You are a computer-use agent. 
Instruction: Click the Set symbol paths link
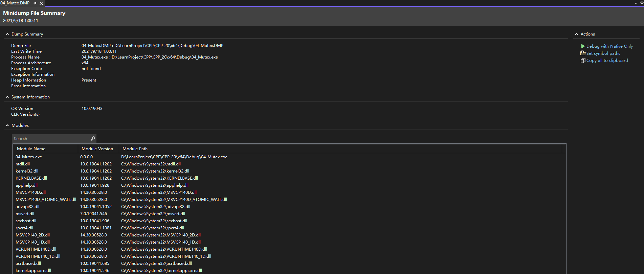[603, 53]
